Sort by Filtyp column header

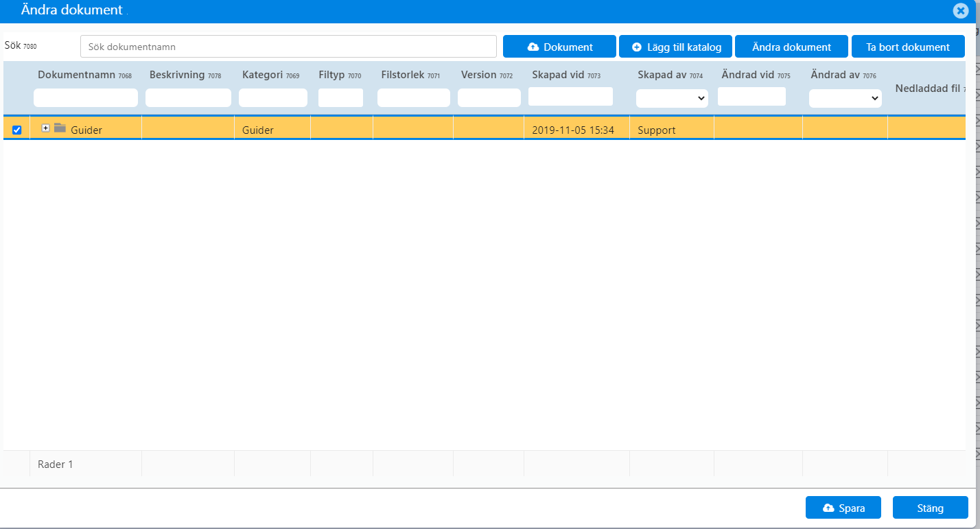click(x=331, y=75)
